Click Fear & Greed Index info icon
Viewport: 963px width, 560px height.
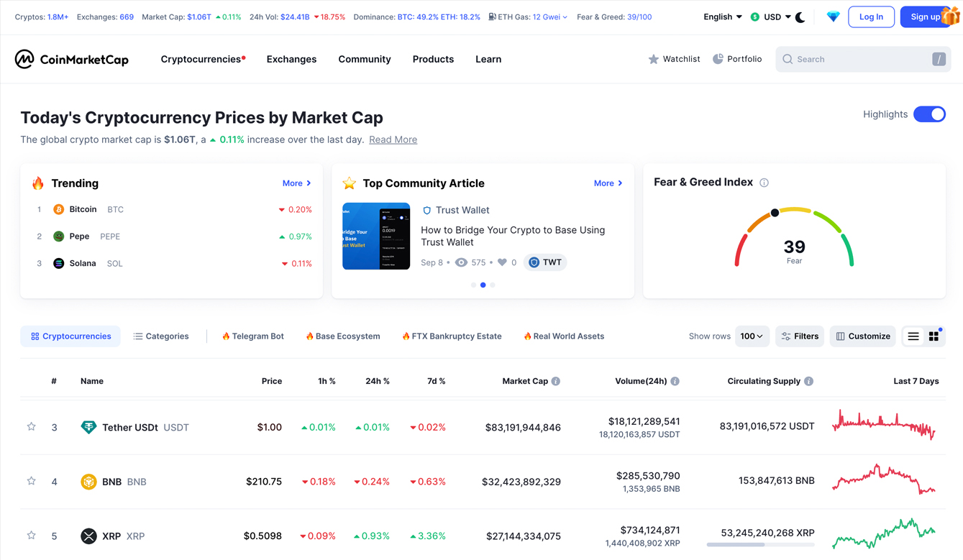point(764,183)
